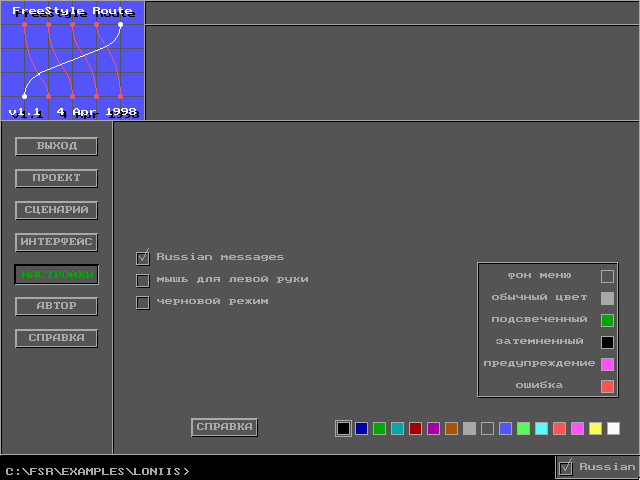The height and width of the screenshot is (480, 640).
Task: Enable черновой режим checkbox
Action: tap(142, 302)
